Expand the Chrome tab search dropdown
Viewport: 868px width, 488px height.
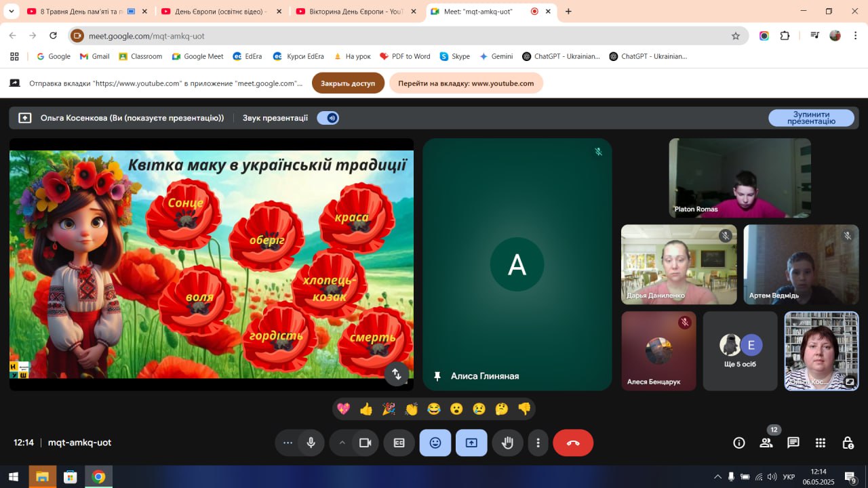click(11, 12)
